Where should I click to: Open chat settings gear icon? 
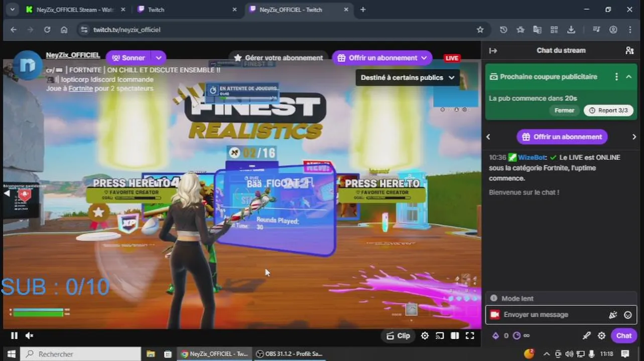click(x=601, y=336)
